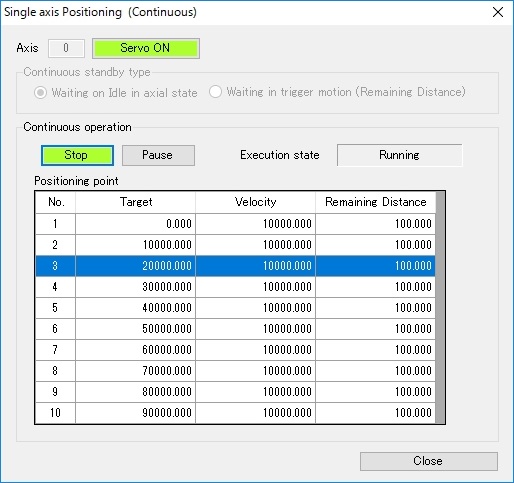
Task: Stop the continuous operation
Action: pyautogui.click(x=77, y=155)
